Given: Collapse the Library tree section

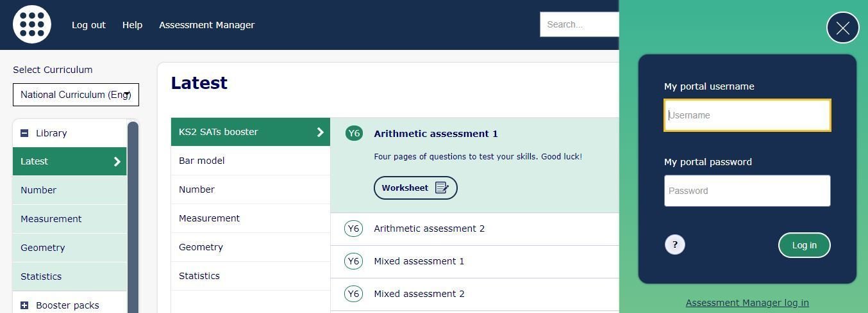Looking at the screenshot, I should click(x=24, y=133).
